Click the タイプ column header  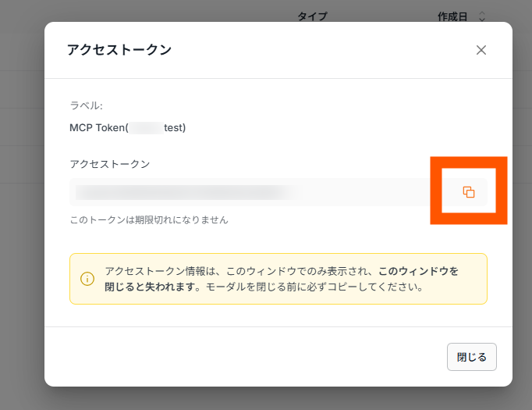coord(312,16)
